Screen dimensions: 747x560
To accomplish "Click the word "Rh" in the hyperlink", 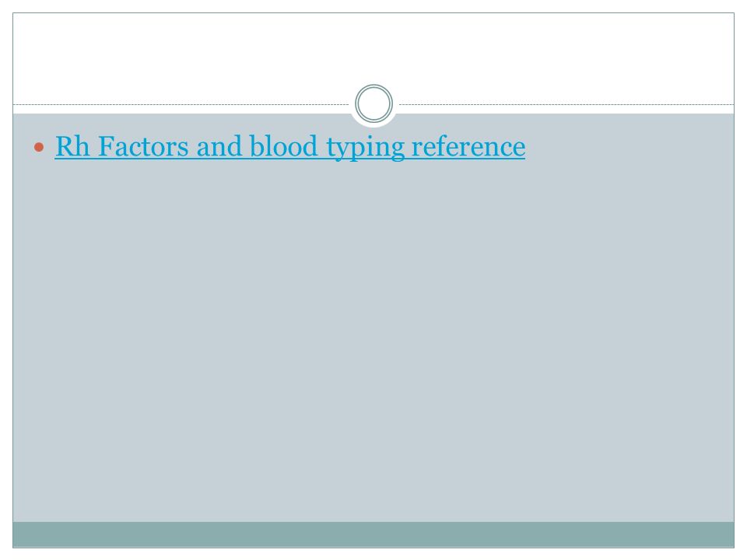I will pyautogui.click(x=72, y=146).
